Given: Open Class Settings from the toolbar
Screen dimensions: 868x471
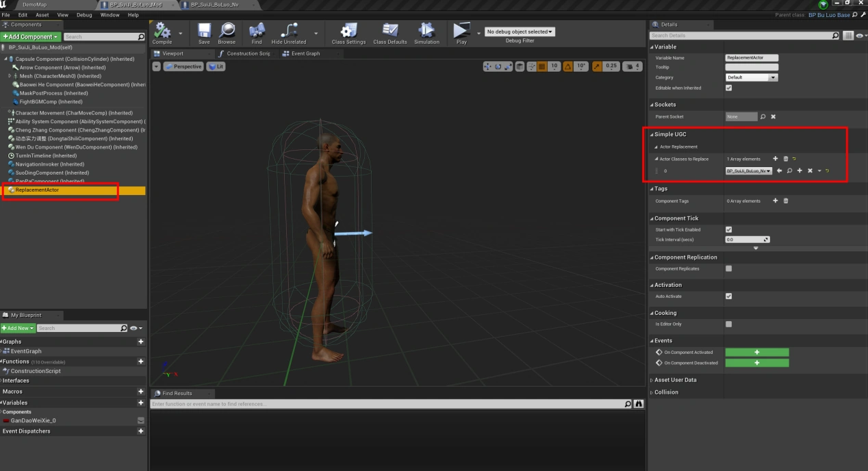Looking at the screenshot, I should coord(348,31).
